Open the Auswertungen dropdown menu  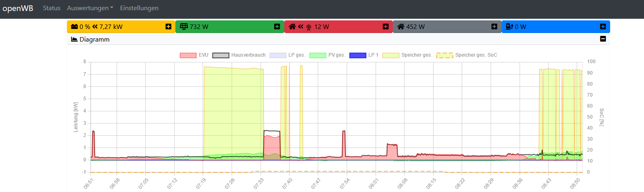click(x=90, y=8)
